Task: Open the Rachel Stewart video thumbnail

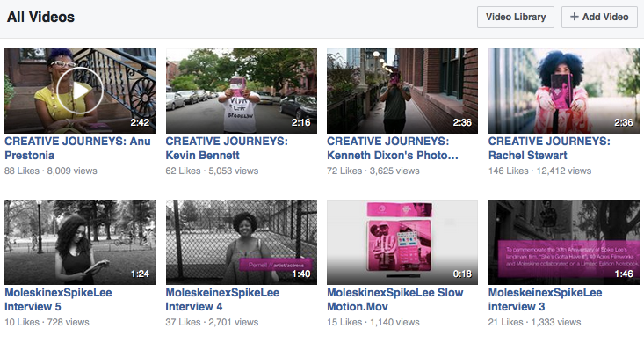Action: point(563,91)
